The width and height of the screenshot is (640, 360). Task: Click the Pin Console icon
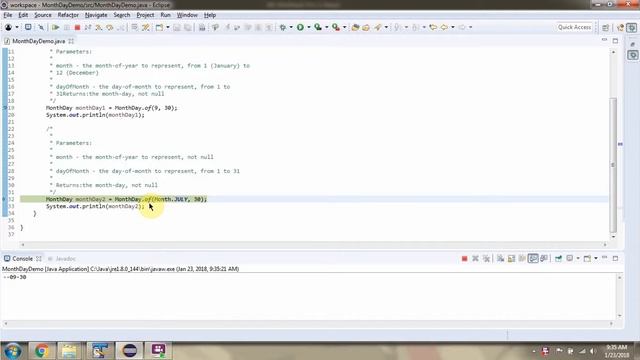coord(558,259)
